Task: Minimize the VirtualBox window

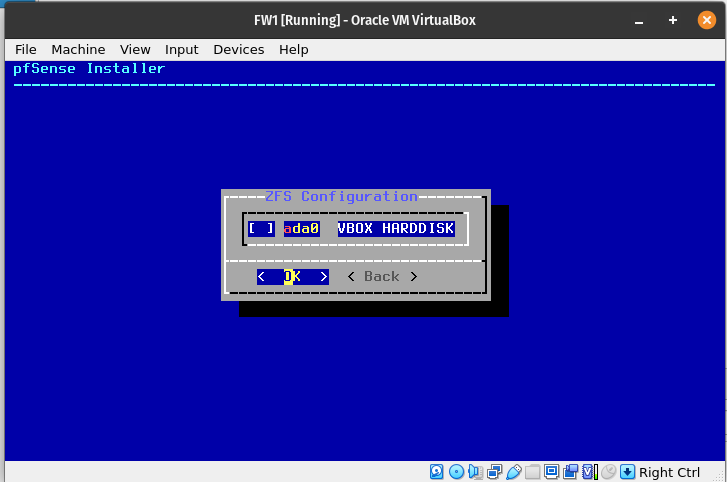Action: [x=639, y=20]
